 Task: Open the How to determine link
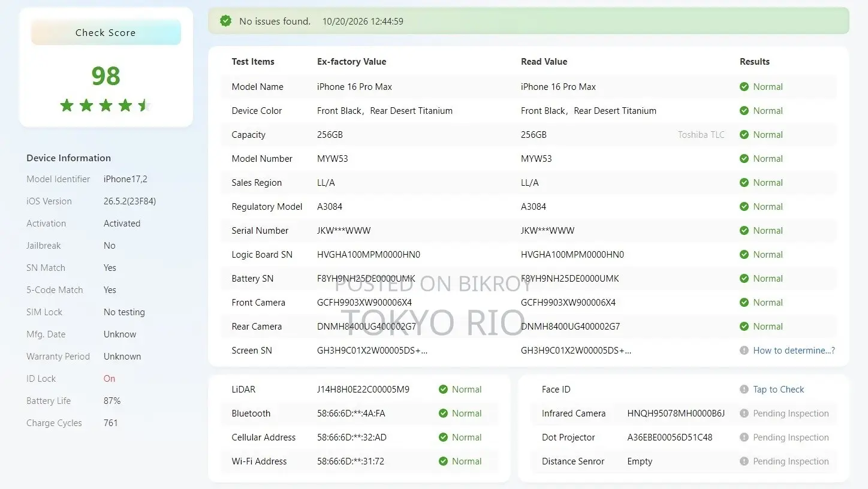794,351
